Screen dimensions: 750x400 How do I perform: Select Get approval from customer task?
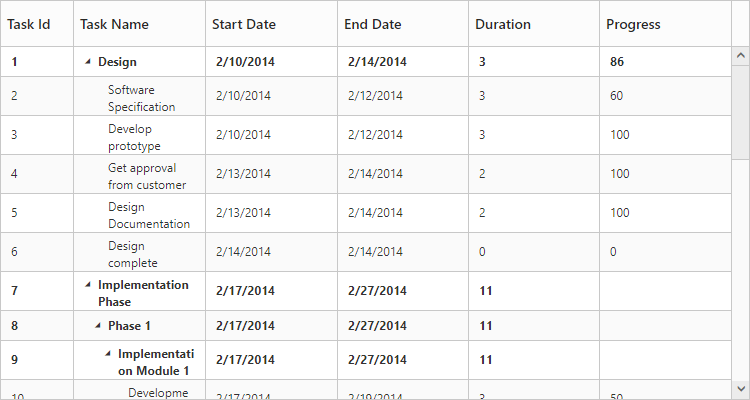tap(147, 175)
